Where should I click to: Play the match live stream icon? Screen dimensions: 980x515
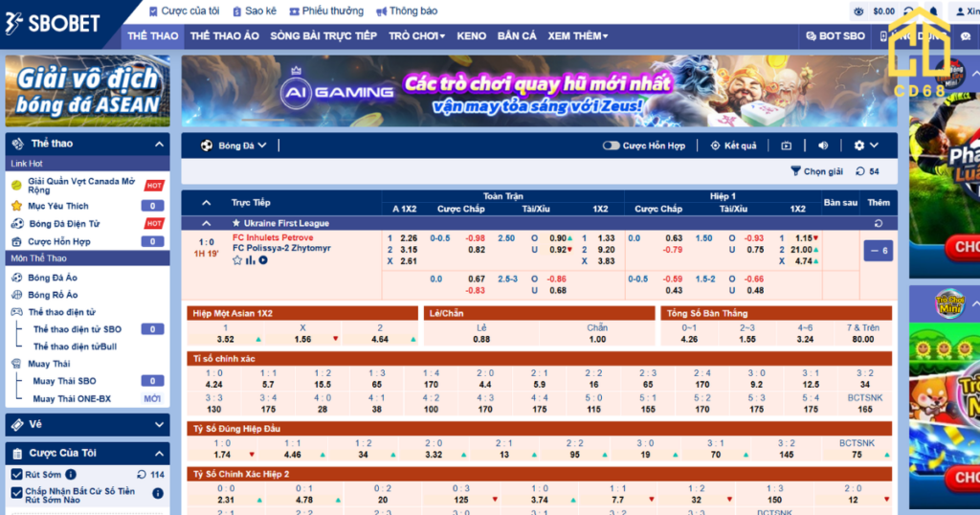tap(263, 260)
